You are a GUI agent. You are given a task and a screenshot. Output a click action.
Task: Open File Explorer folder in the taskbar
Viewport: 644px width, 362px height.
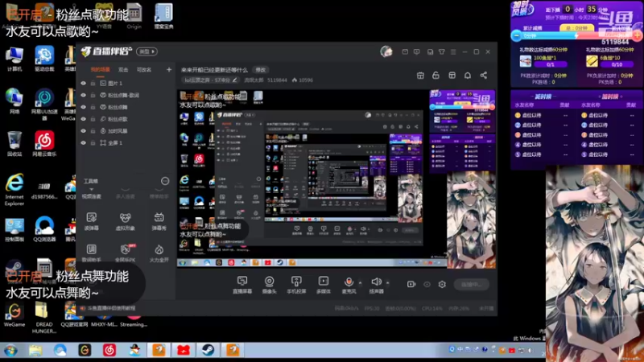click(35, 351)
